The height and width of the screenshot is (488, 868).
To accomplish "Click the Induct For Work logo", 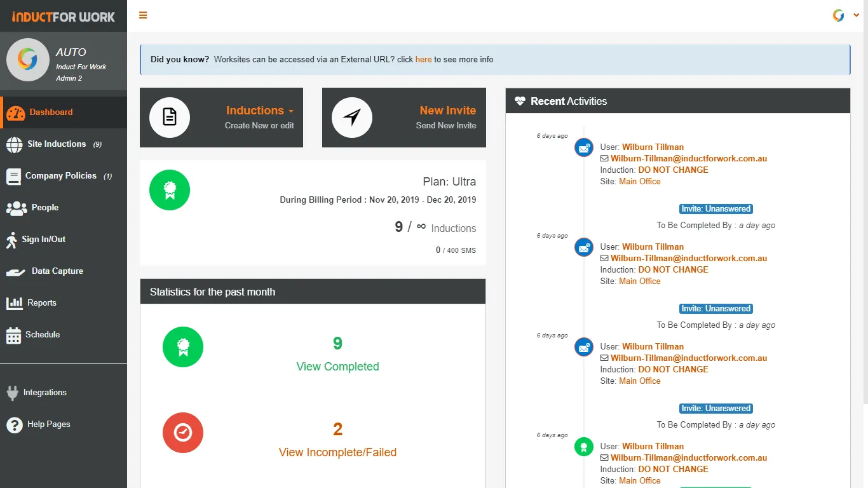I will pyautogui.click(x=64, y=17).
